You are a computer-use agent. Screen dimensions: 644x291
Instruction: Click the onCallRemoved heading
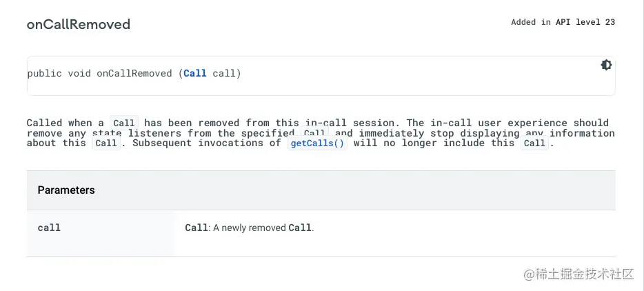(x=79, y=24)
